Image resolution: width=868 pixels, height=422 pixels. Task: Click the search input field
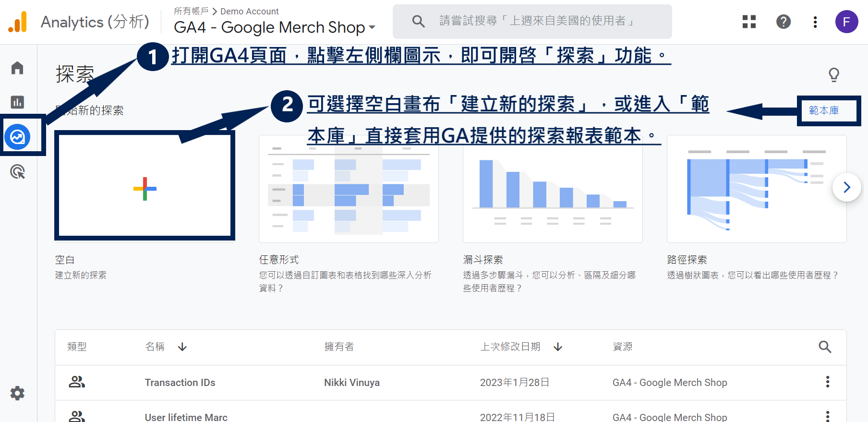coord(532,22)
